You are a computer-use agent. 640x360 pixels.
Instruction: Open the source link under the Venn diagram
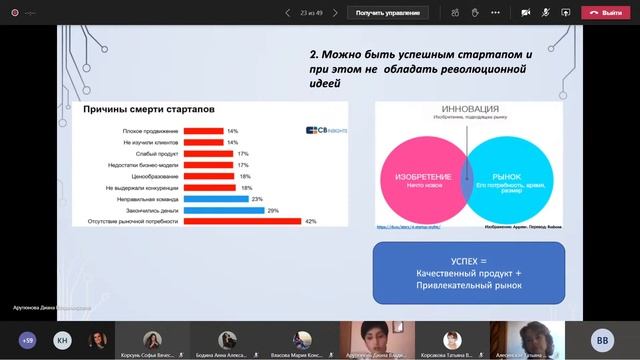[x=408, y=227]
